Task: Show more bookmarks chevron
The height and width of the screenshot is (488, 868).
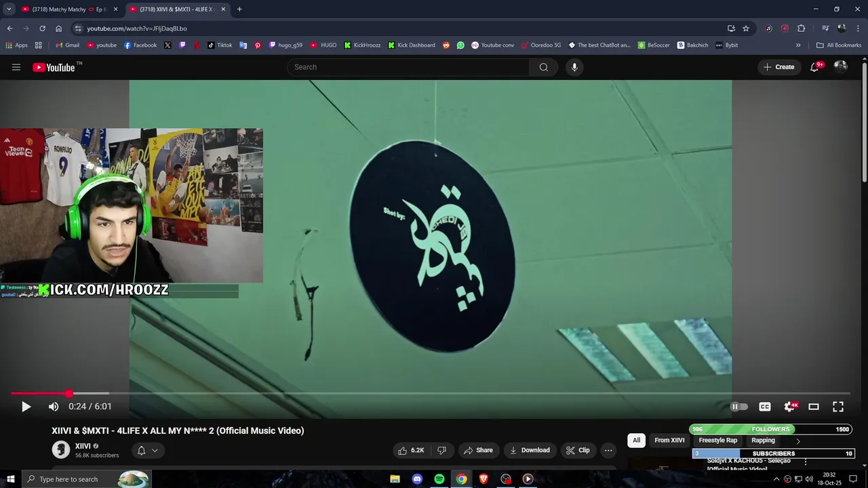Action: 798,45
